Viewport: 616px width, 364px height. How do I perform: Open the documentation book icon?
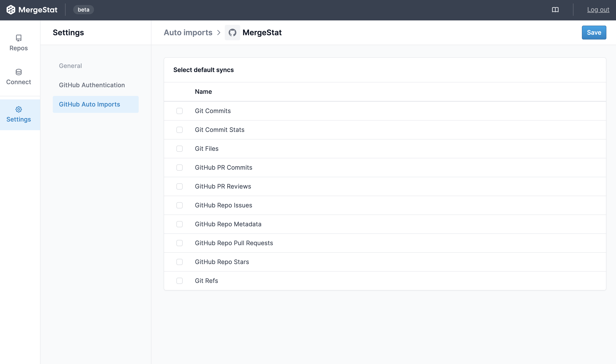pos(555,10)
